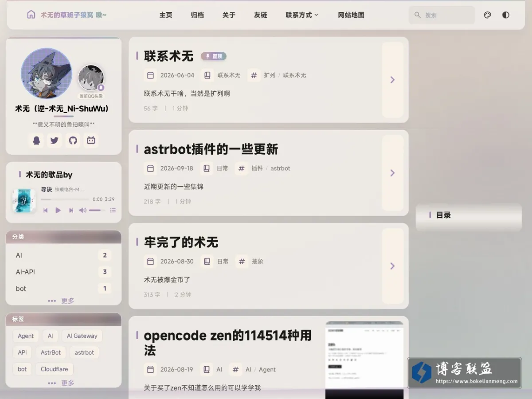Click the arrow button on 牢完了的术无 card

click(x=393, y=266)
